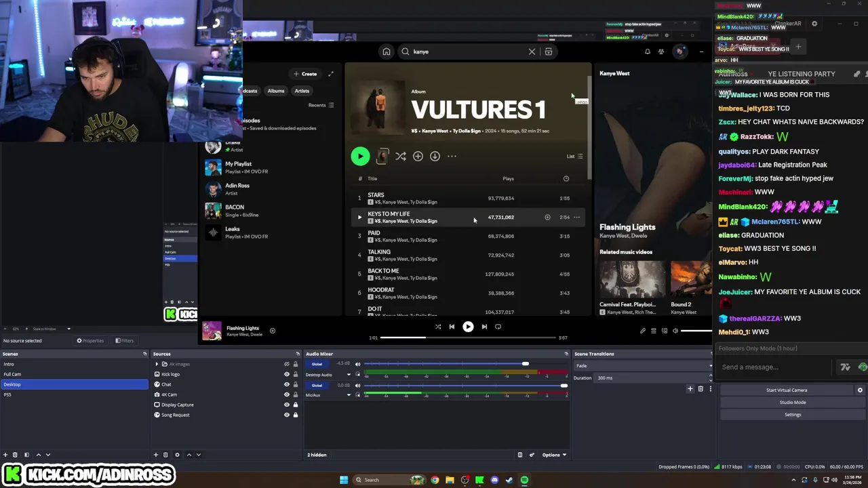This screenshot has height=488, width=868.
Task: Hide the 4K Cam source
Action: (286, 394)
